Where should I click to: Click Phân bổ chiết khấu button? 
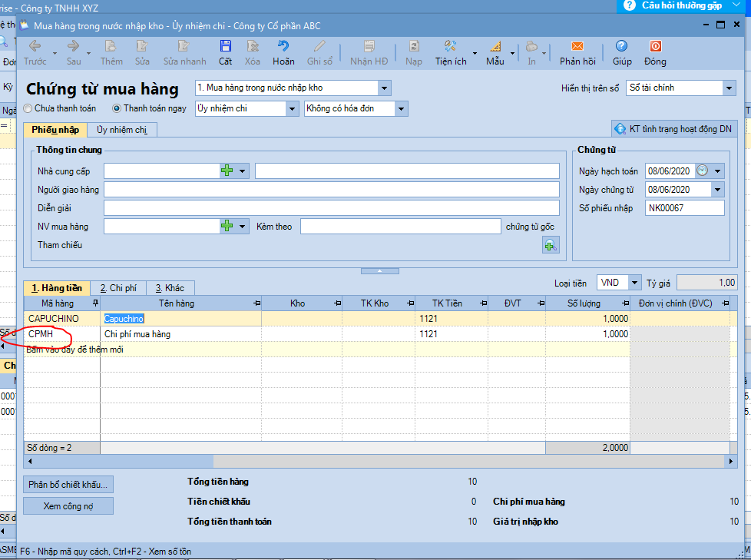[68, 484]
